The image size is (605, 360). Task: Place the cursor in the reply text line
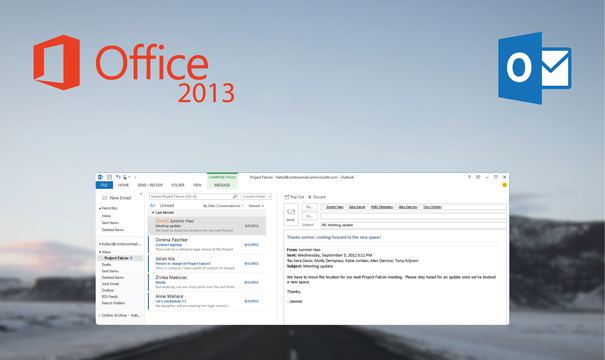click(x=334, y=237)
